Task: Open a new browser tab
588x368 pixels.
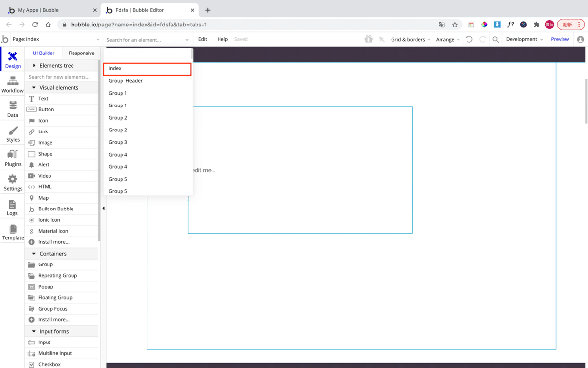Action: coord(208,10)
